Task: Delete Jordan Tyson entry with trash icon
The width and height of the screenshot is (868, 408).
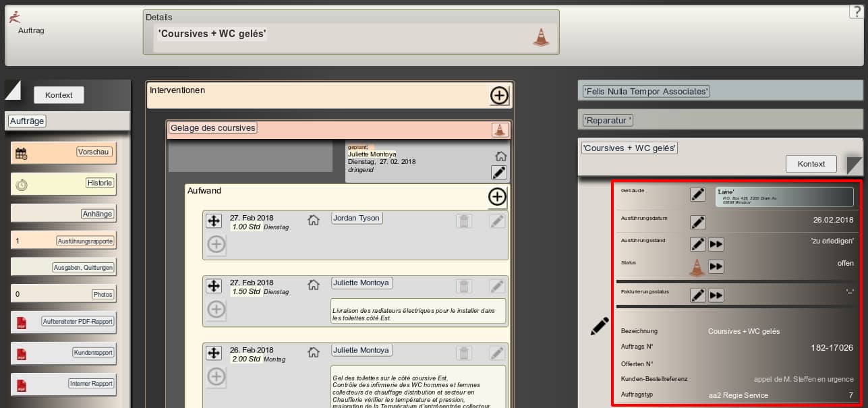Action: tap(464, 221)
